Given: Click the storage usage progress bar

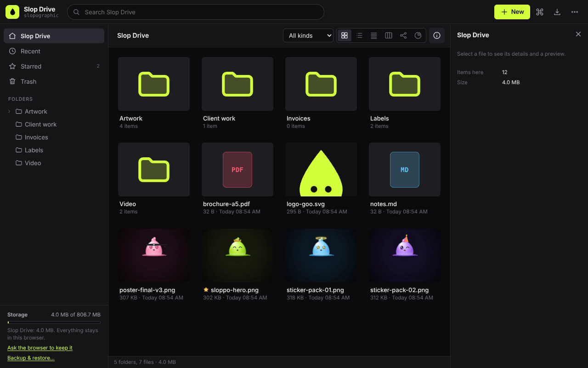Looking at the screenshot, I should 54,322.
